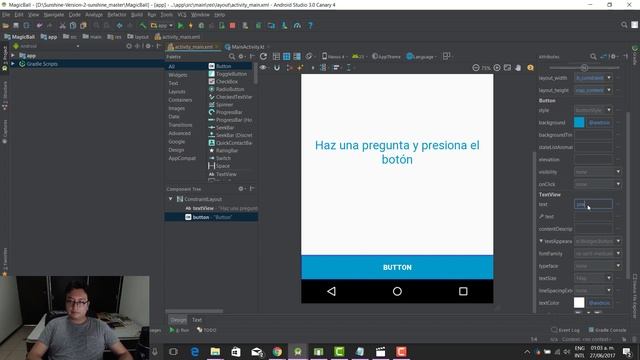The height and width of the screenshot is (360, 640).
Task: Open the Refactor menu
Action: click(x=117, y=15)
